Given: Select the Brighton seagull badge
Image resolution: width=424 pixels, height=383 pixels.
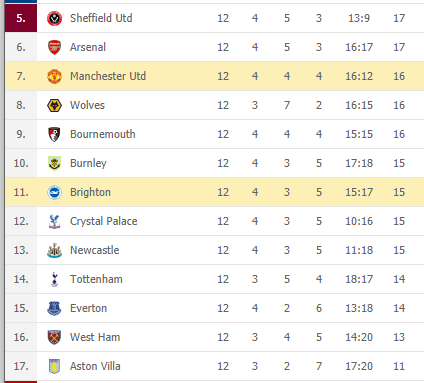Looking at the screenshot, I should 54,192.
